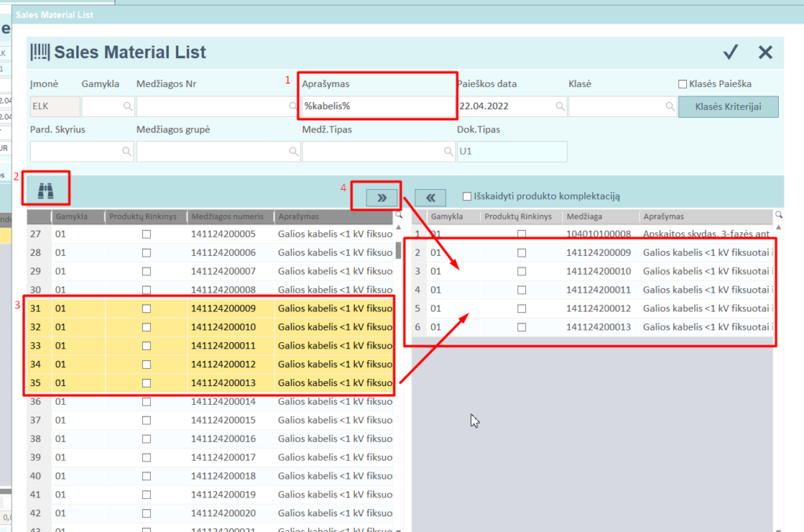Click the Aprašymas field containing %kabelis%
This screenshot has width=804, height=532.
377,107
